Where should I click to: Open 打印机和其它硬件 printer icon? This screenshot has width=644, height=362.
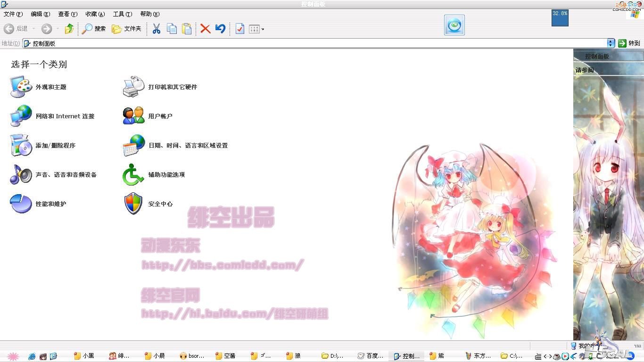[x=134, y=87]
